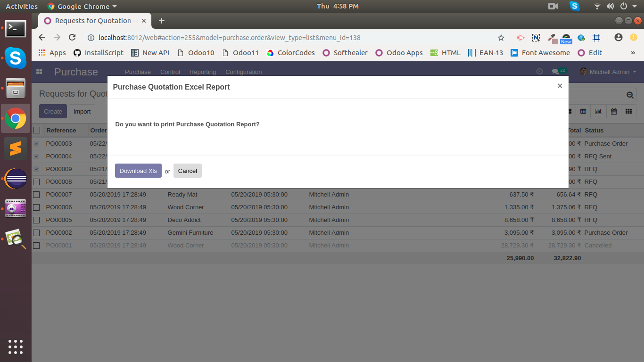The height and width of the screenshot is (362, 644).
Task: Open the Purchase menu in the navbar
Action: point(138,72)
